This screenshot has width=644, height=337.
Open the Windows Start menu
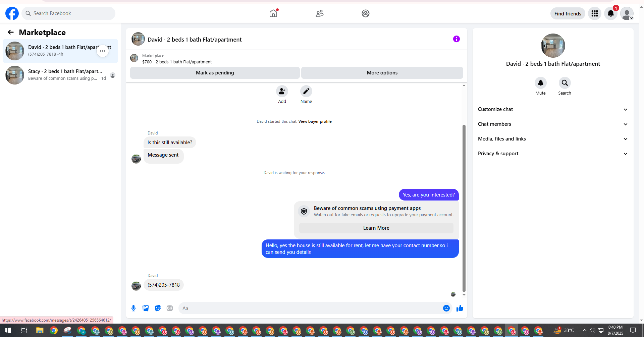[x=8, y=331]
